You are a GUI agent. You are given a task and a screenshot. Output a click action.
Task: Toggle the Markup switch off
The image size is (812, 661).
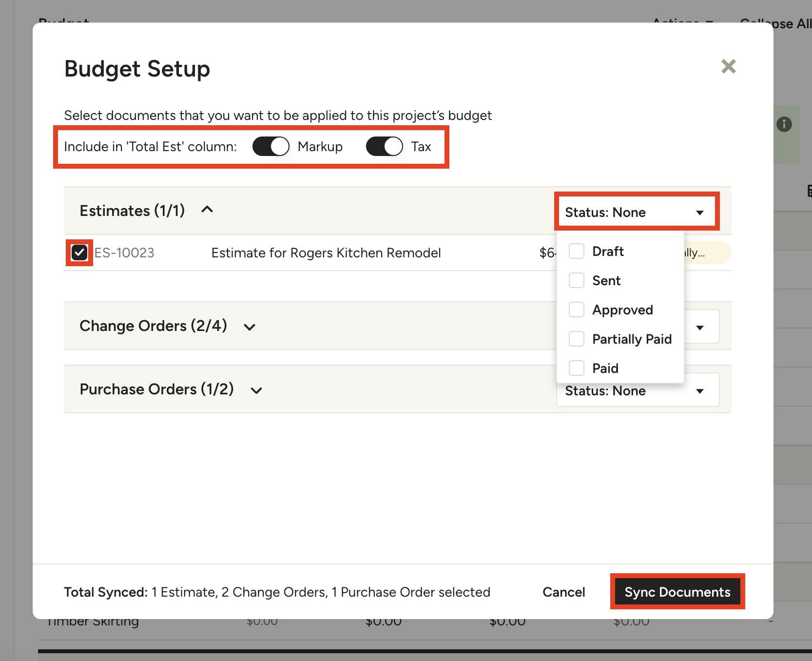coord(271,147)
